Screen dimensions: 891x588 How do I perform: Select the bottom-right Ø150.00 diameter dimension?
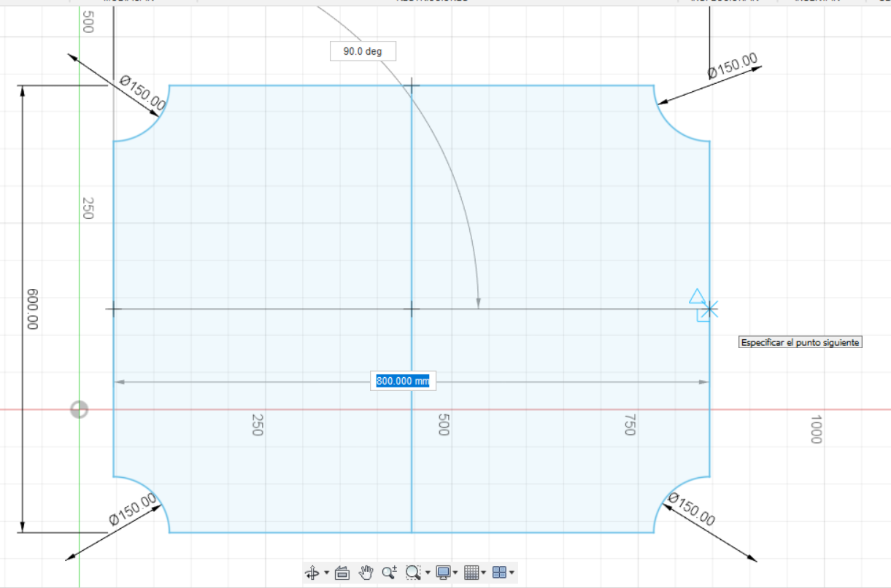(x=691, y=509)
